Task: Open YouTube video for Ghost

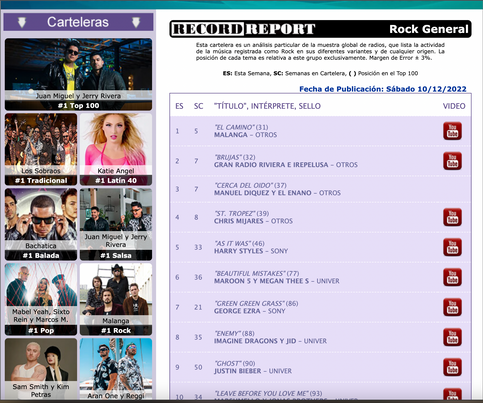Action: coord(452,367)
